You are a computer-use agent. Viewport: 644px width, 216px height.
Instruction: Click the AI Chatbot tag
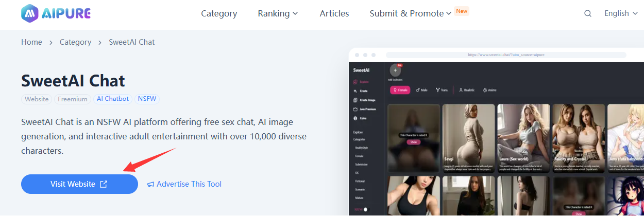tap(113, 99)
